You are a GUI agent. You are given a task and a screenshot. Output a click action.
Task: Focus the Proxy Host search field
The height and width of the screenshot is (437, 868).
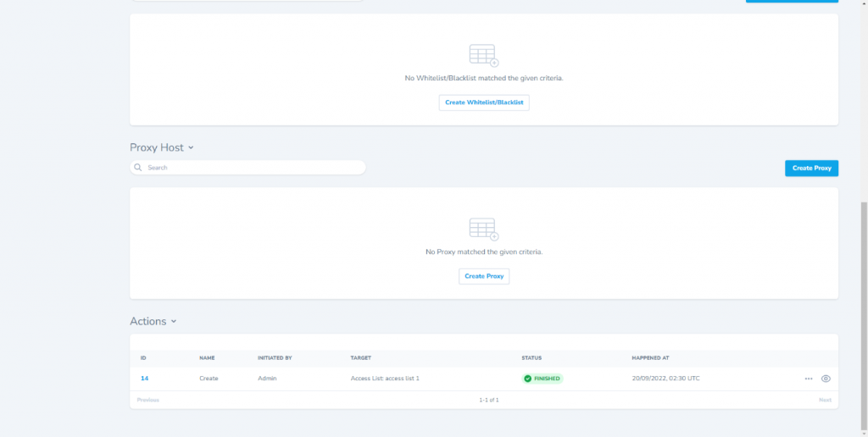click(254, 168)
